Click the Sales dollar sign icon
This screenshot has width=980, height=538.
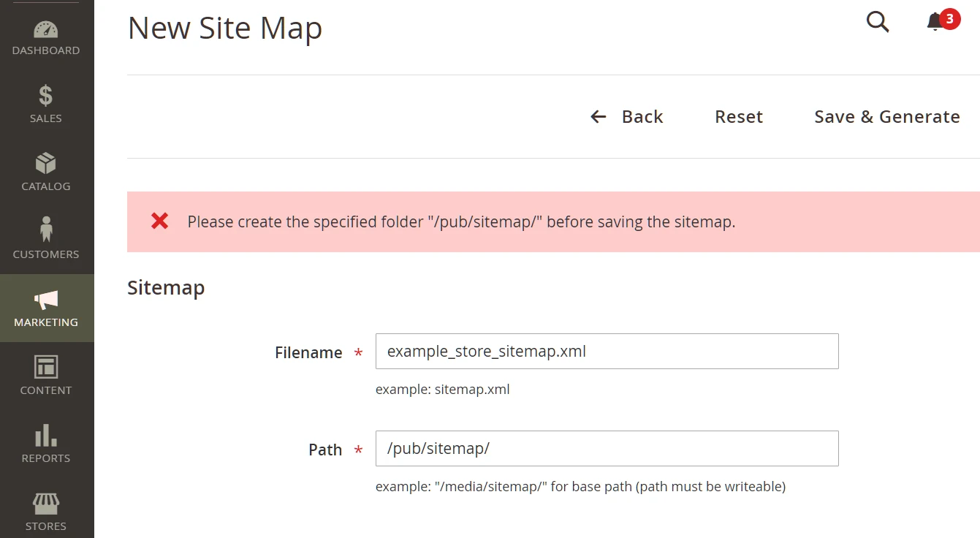pyautogui.click(x=45, y=96)
